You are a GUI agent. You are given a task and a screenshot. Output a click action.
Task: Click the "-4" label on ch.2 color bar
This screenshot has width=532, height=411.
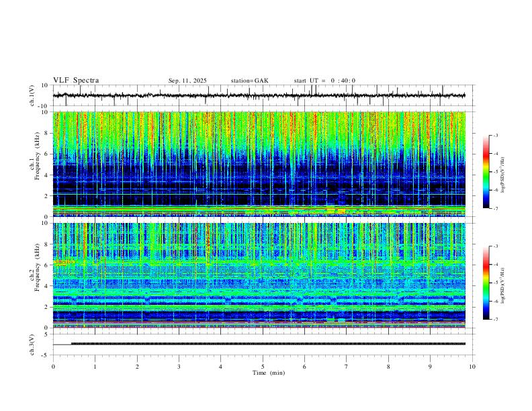pyautogui.click(x=496, y=265)
